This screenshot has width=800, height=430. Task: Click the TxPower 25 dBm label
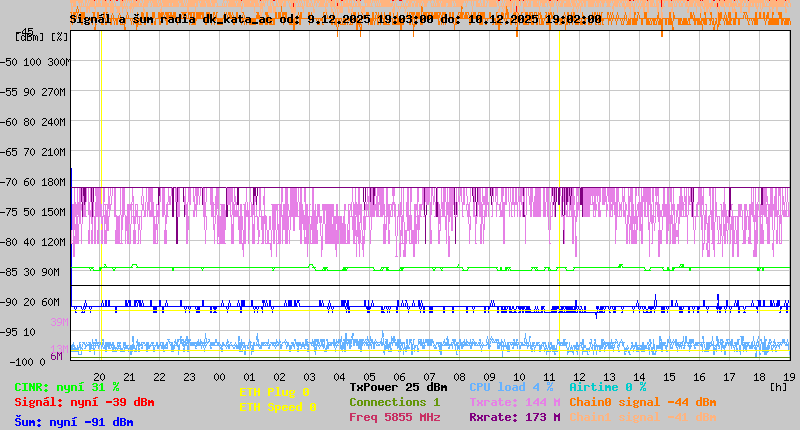coord(398,387)
